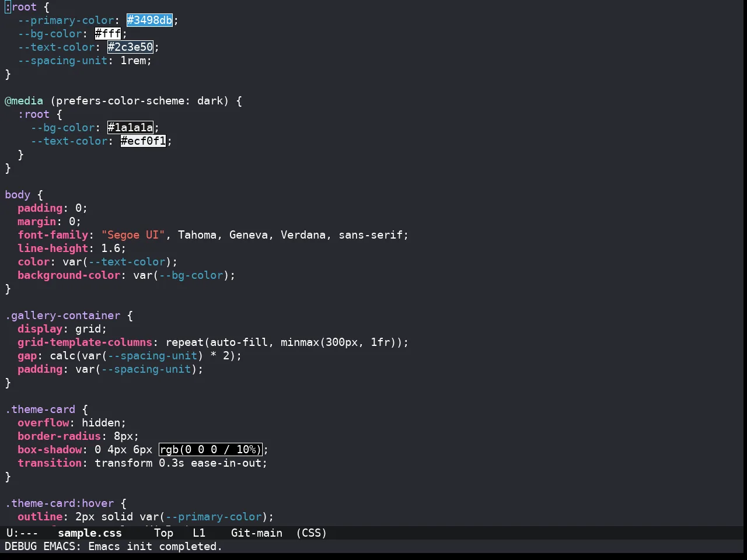747x560 pixels.
Task: Click the overflow: hidden line
Action: click(72, 423)
